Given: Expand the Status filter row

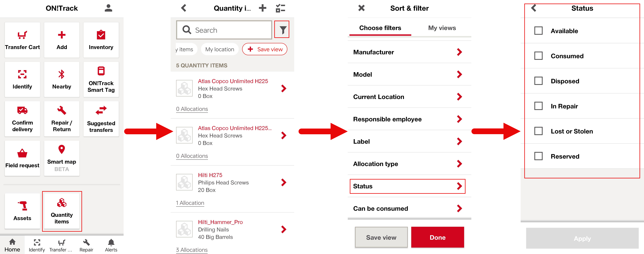Looking at the screenshot, I should click(x=407, y=186).
